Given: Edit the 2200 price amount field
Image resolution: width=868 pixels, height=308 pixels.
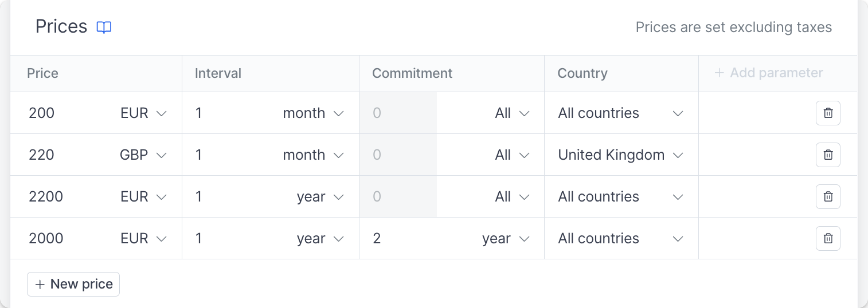Looking at the screenshot, I should tap(69, 196).
